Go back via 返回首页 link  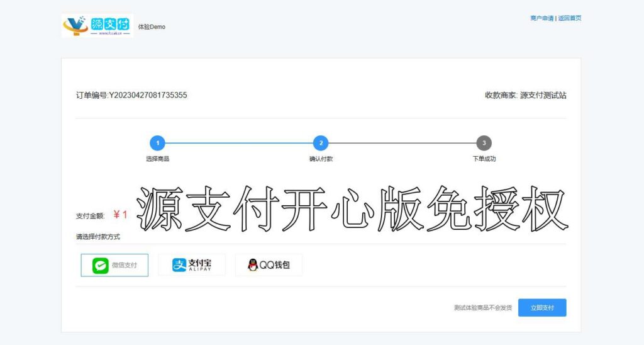[569, 18]
